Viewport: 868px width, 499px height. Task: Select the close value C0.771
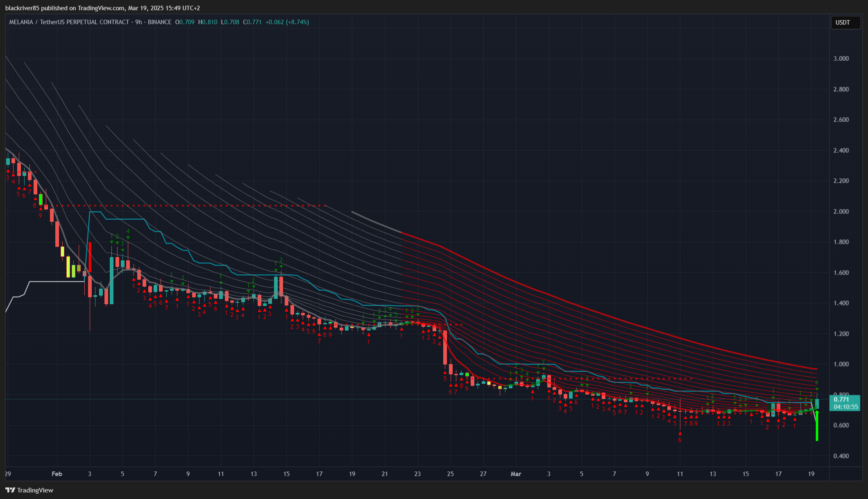(252, 22)
